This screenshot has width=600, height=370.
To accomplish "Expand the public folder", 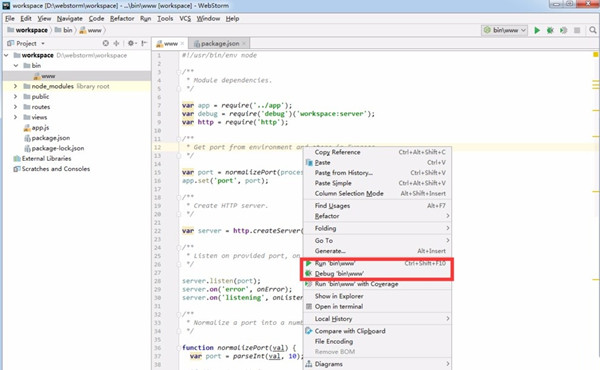I will tap(16, 97).
